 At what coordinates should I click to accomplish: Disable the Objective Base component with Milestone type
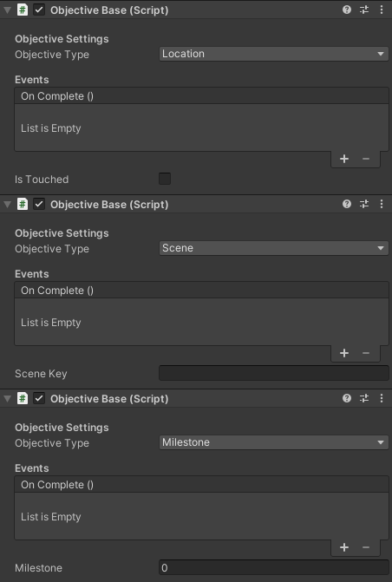coord(39,399)
